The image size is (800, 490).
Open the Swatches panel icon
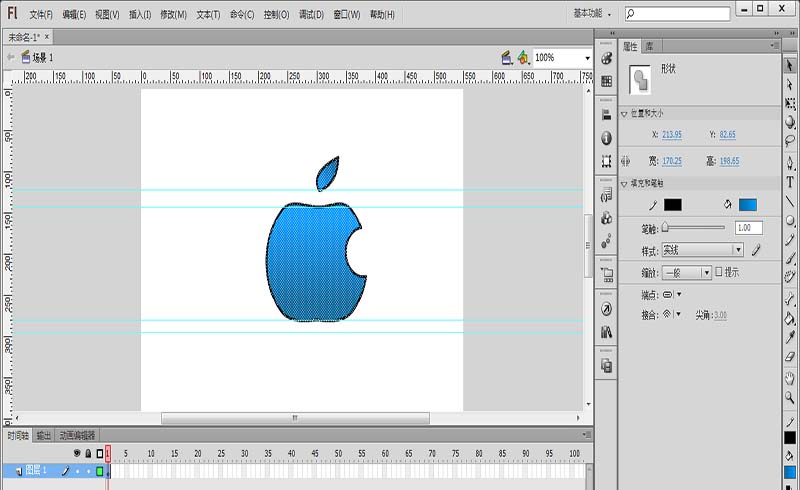(606, 81)
